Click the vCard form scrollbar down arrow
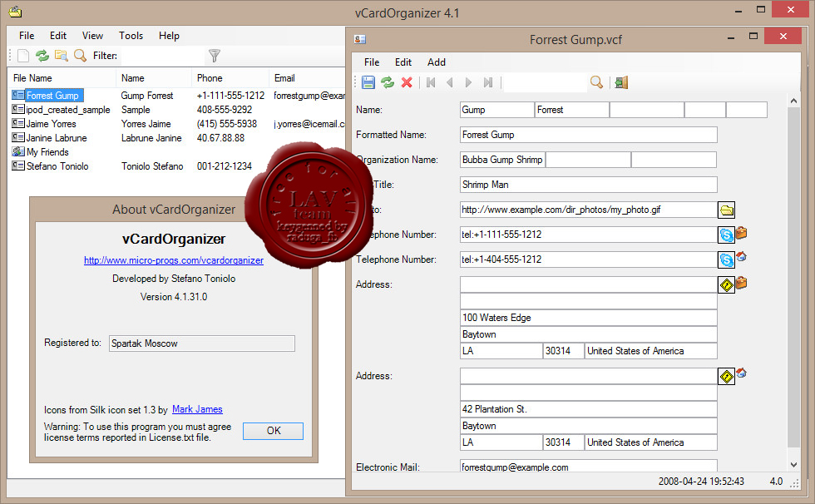The width and height of the screenshot is (815, 504). (793, 465)
